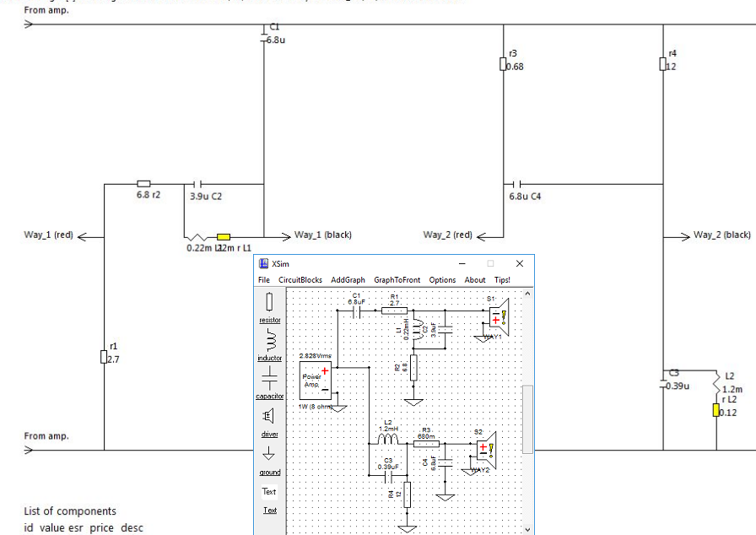The width and height of the screenshot is (756, 535).
Task: Select the Power Amp block in XSim
Action: tap(316, 381)
